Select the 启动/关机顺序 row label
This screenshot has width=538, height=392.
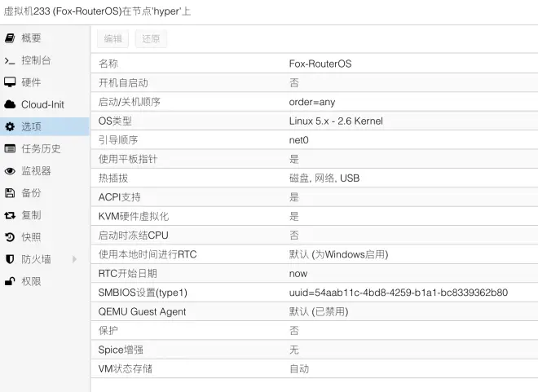tap(130, 102)
